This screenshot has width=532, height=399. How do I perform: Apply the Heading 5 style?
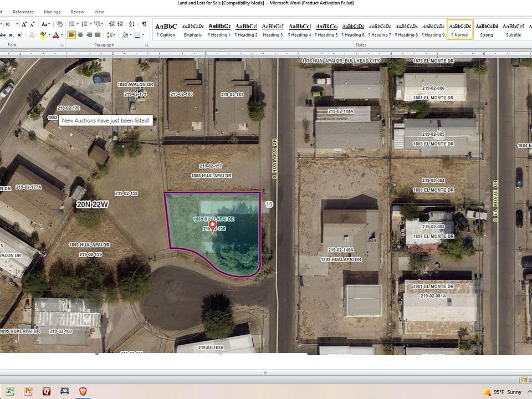pyautogui.click(x=326, y=30)
